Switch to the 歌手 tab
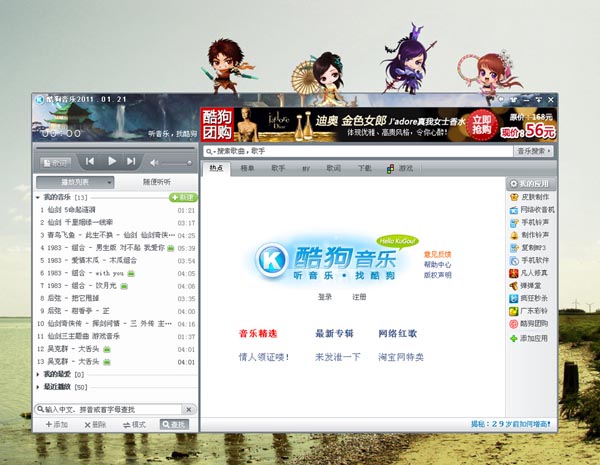 (x=278, y=168)
